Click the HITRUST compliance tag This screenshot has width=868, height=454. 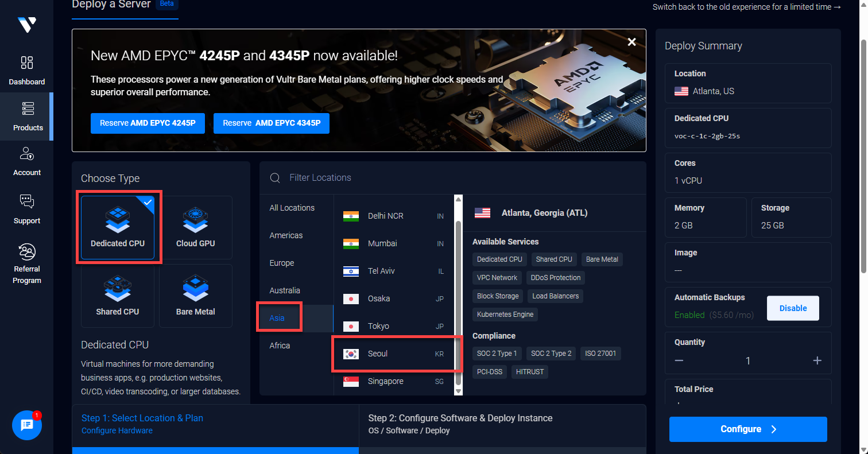(530, 372)
